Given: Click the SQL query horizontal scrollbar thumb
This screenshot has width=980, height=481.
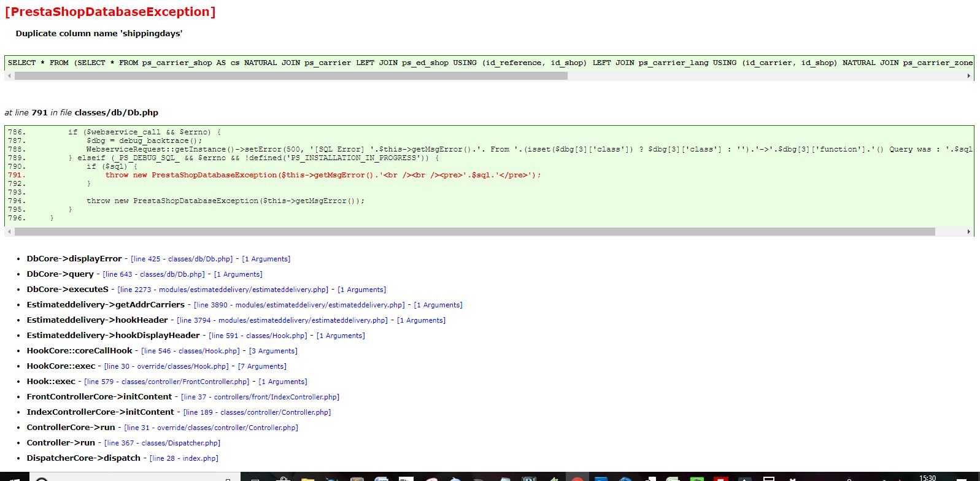Looking at the screenshot, I should [291, 76].
